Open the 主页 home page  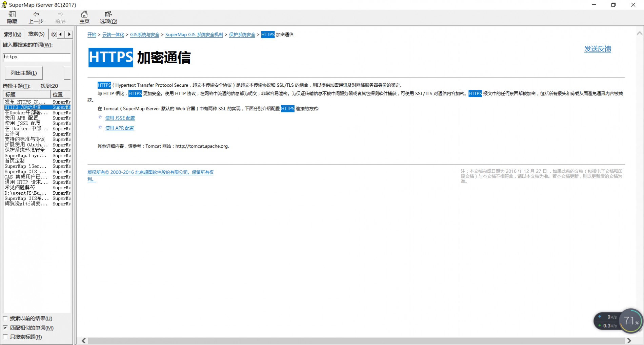(84, 17)
